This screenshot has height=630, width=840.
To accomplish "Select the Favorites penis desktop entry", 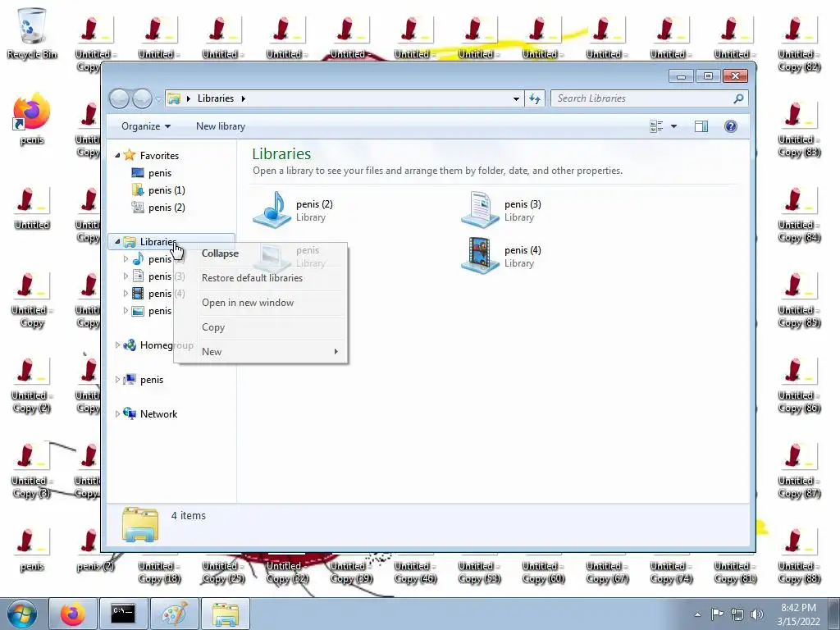I will pos(152,173).
